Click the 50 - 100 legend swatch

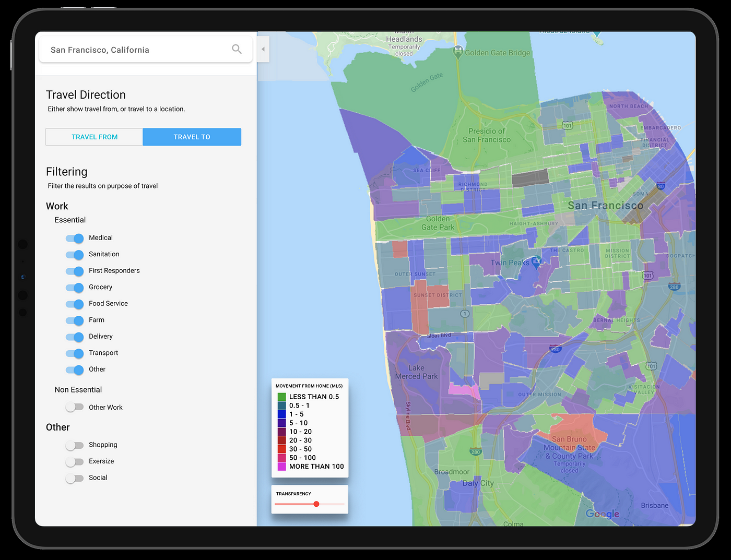(x=282, y=458)
